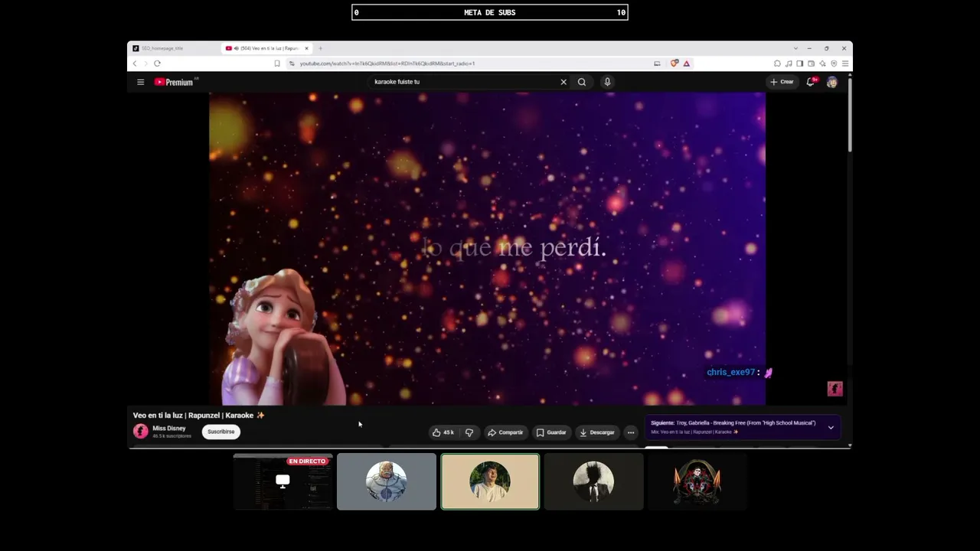This screenshot has width=980, height=551.
Task: Open a new browser tab
Action: point(320,48)
